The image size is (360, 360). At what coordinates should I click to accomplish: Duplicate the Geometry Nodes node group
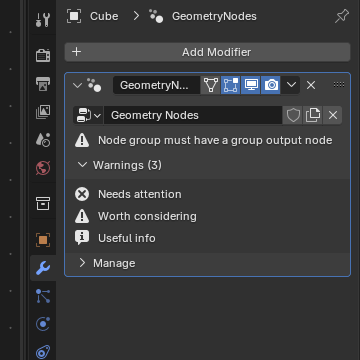312,115
